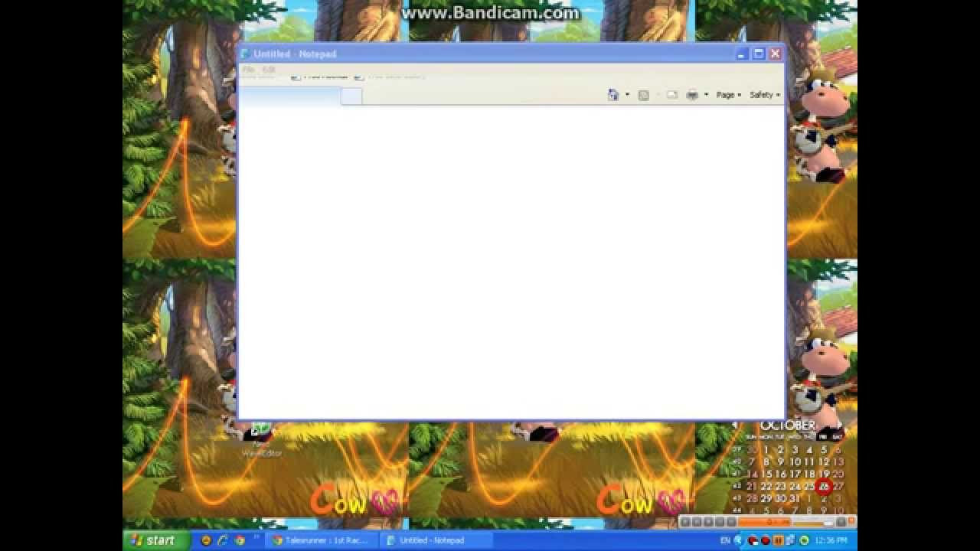Viewport: 980px width, 551px height.
Task: Minimize the Untitled - Notepad window
Action: click(x=742, y=54)
